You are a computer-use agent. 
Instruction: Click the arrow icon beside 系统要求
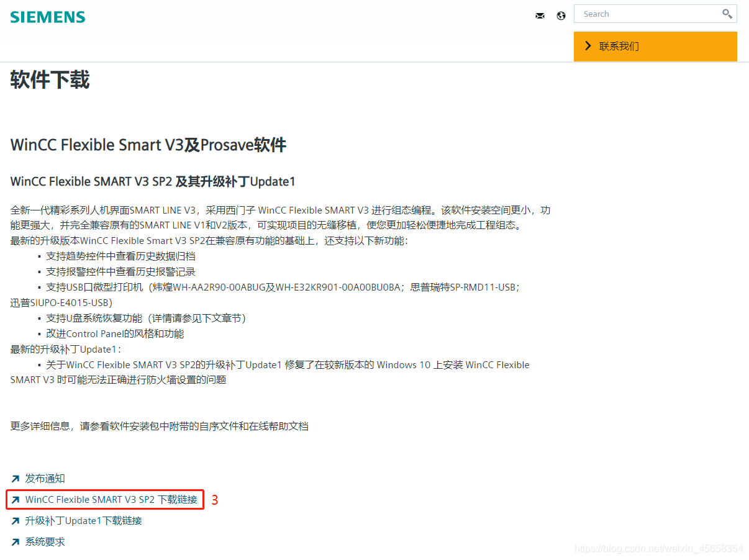click(x=16, y=542)
